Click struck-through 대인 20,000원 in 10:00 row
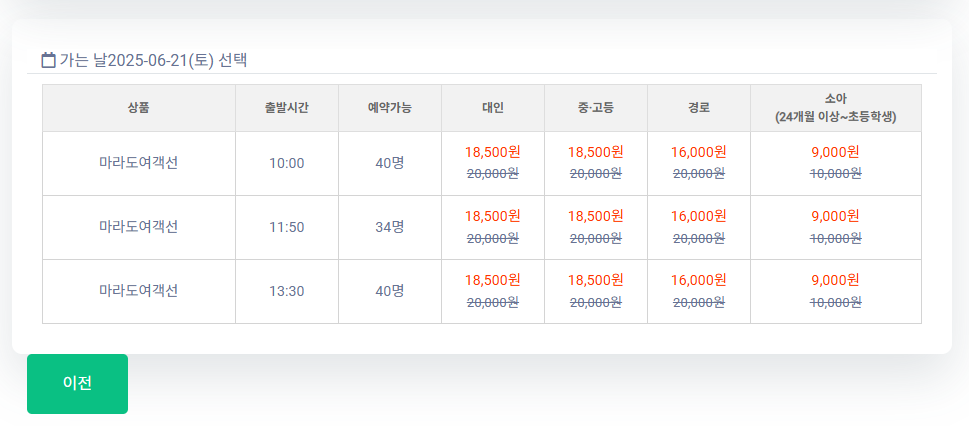This screenshot has height=426, width=969. tap(493, 174)
